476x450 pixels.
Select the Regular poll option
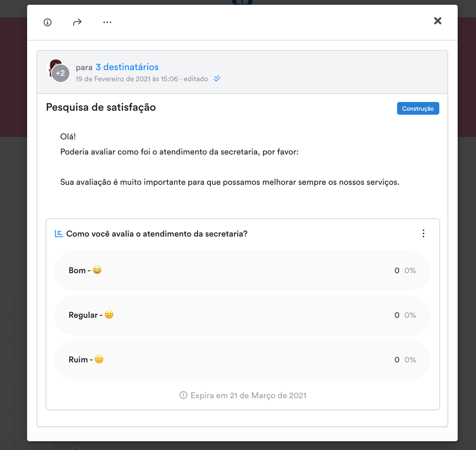click(x=242, y=315)
